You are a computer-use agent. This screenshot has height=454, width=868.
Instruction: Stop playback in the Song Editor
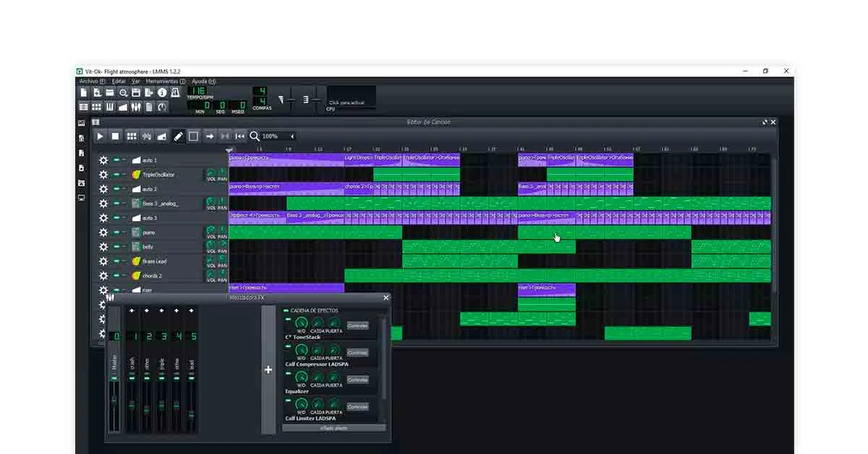116,136
